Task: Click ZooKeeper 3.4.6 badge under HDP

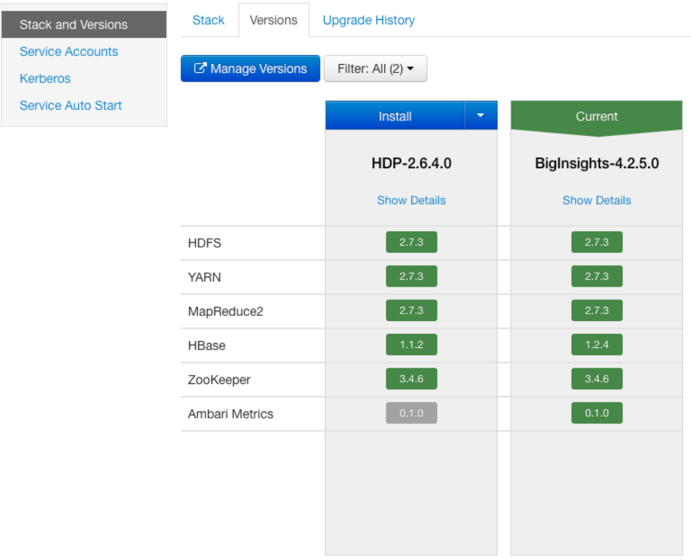Action: click(x=412, y=378)
